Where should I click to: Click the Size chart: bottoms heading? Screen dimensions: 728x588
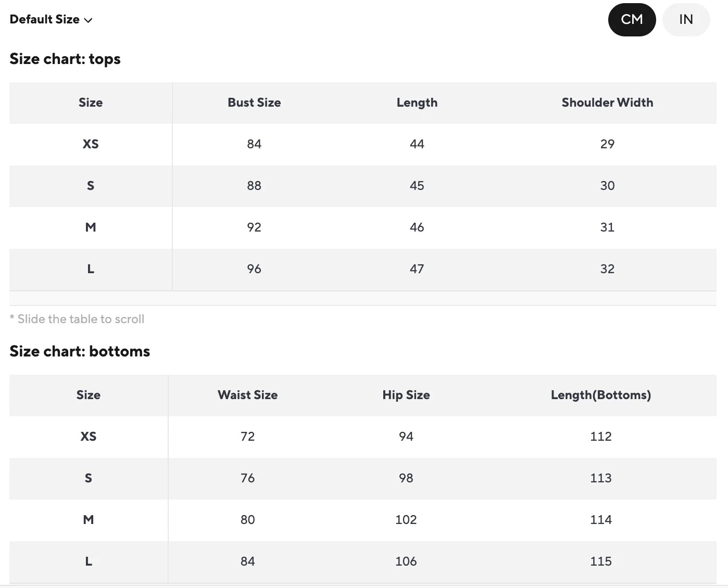pos(80,351)
